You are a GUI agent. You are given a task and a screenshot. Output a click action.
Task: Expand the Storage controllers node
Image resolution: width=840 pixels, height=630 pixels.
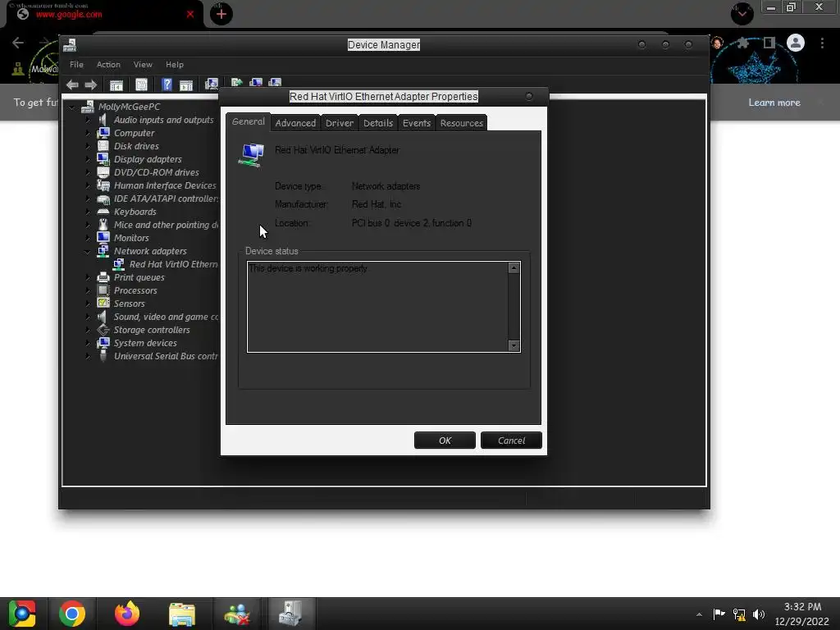[88, 330]
